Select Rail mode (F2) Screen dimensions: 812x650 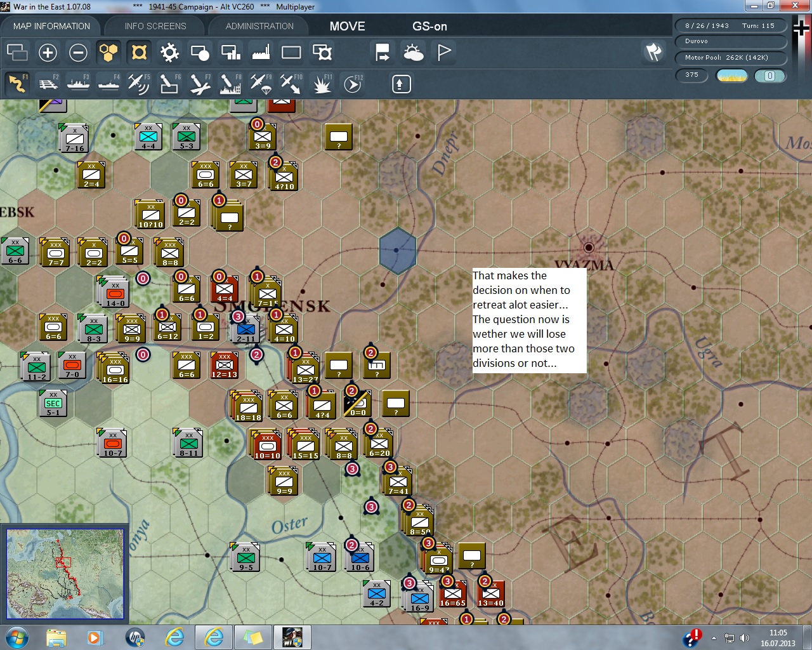pos(48,83)
